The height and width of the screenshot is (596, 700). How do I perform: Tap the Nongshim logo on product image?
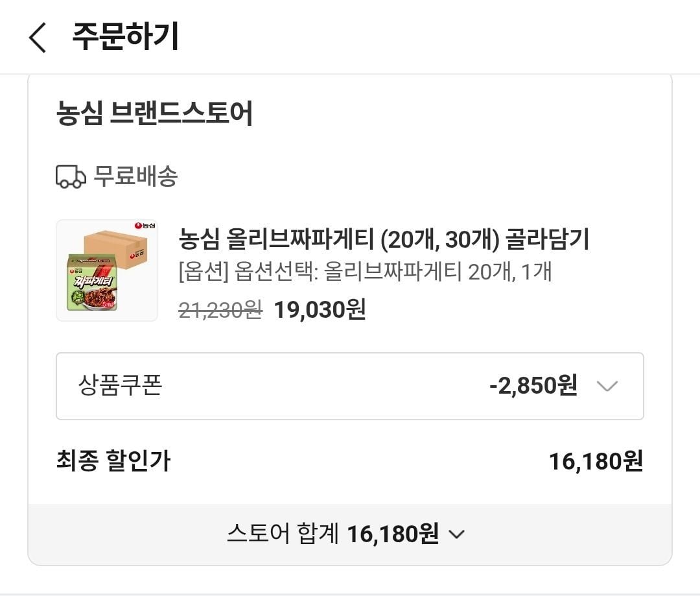pyautogui.click(x=145, y=226)
